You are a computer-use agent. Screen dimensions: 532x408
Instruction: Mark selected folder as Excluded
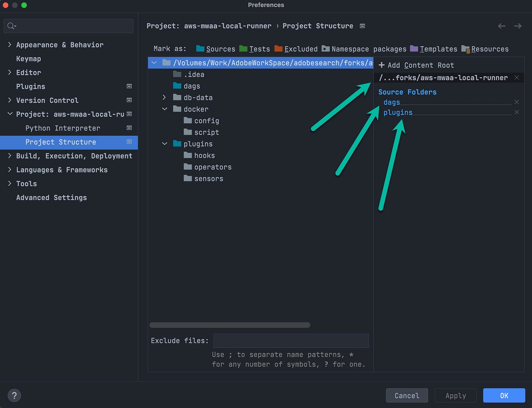pos(296,49)
